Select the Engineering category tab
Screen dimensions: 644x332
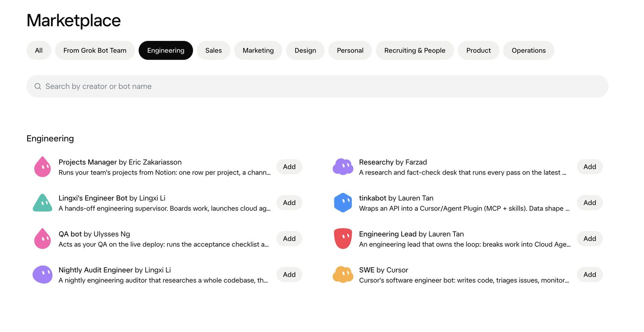166,50
